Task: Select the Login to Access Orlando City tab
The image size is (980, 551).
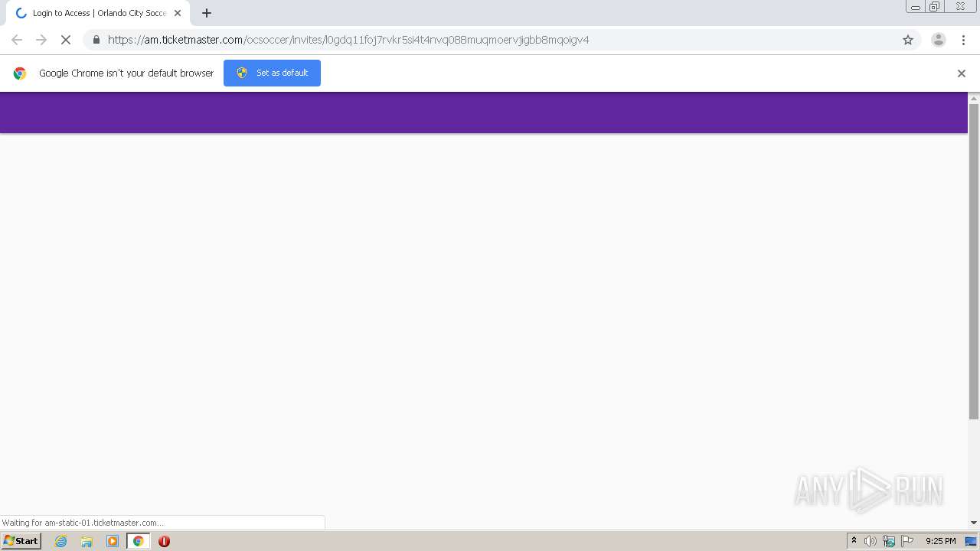Action: 98,13
